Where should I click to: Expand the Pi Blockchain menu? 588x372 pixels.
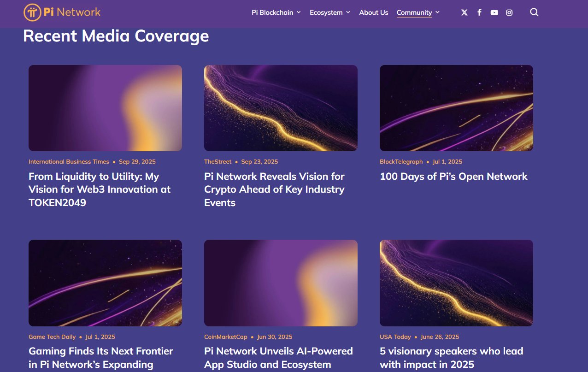pos(276,12)
